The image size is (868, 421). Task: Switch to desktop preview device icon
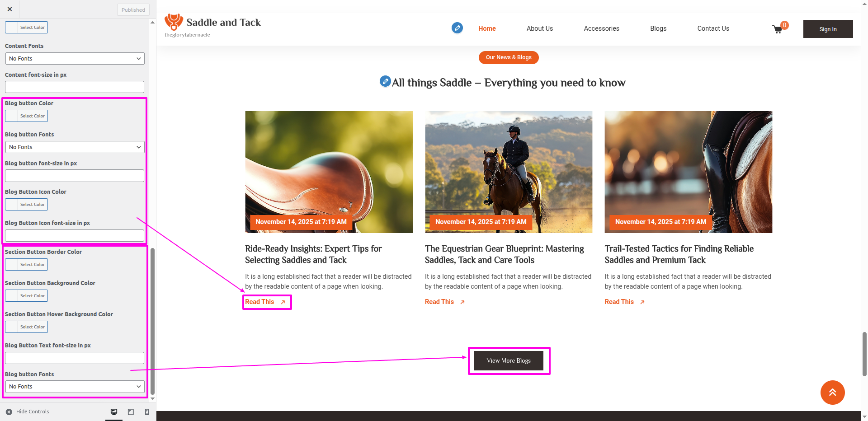tap(114, 412)
